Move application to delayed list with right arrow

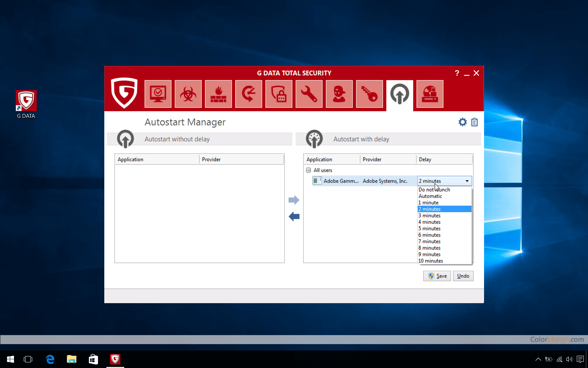(294, 200)
